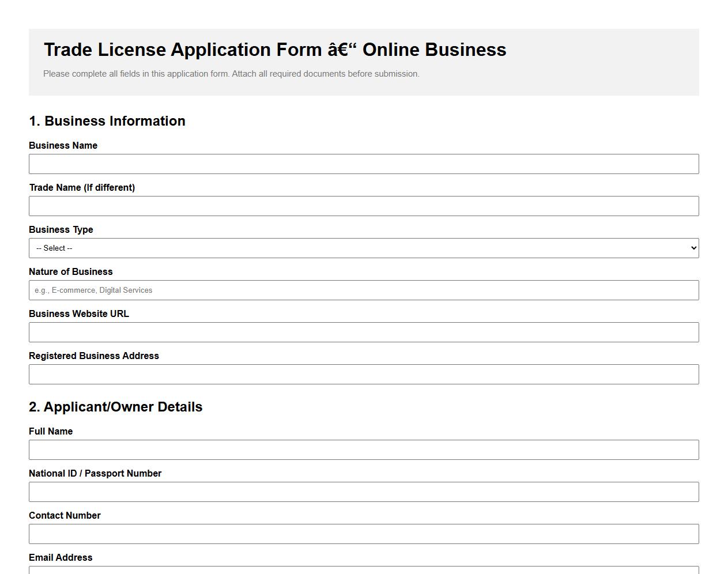Select the Registered Business Address field
The image size is (728, 574).
point(364,374)
